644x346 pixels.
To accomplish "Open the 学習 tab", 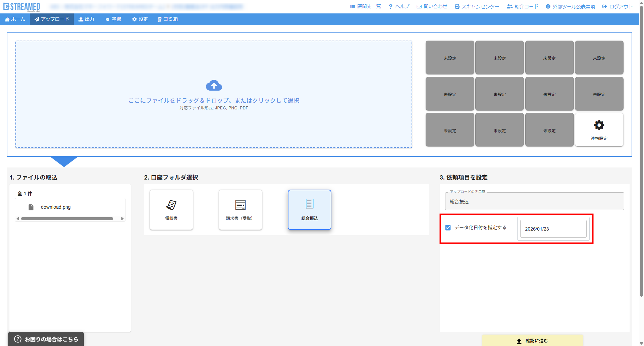I will (113, 19).
